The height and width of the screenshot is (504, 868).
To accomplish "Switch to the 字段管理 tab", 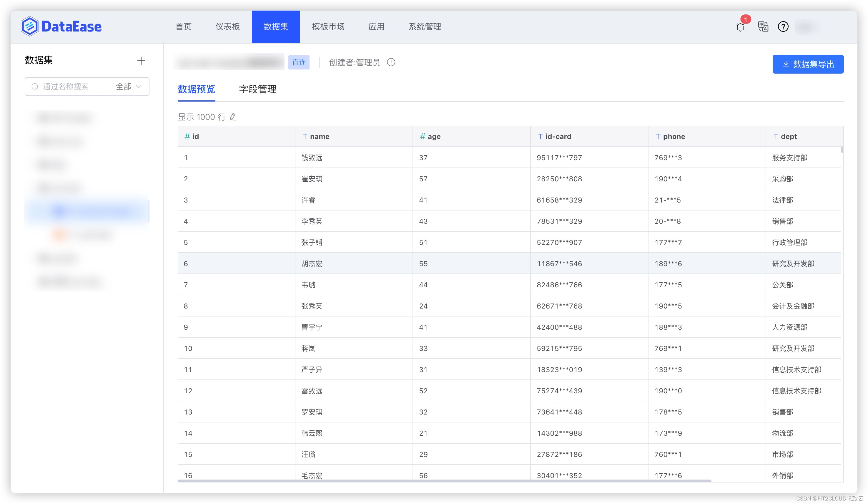I will click(x=258, y=89).
